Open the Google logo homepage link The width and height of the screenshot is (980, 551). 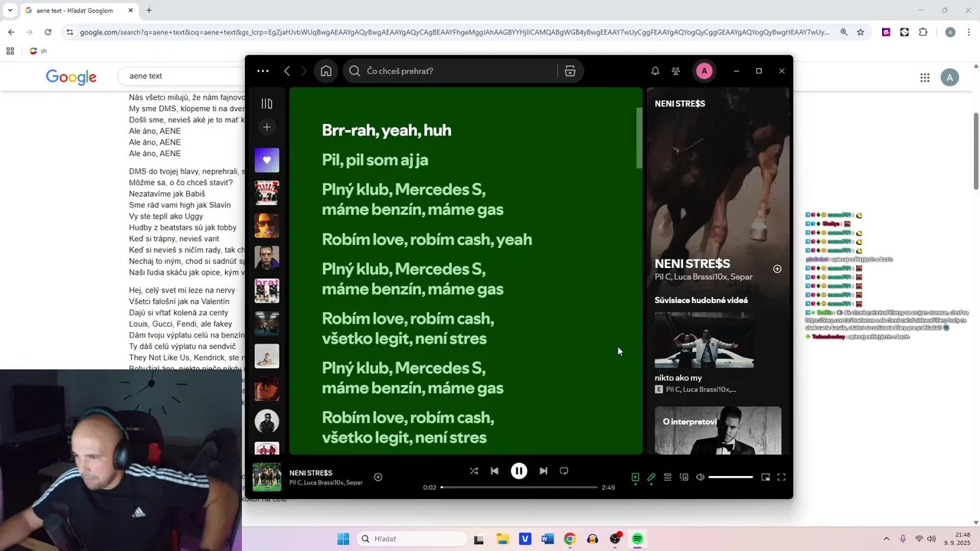pos(71,77)
